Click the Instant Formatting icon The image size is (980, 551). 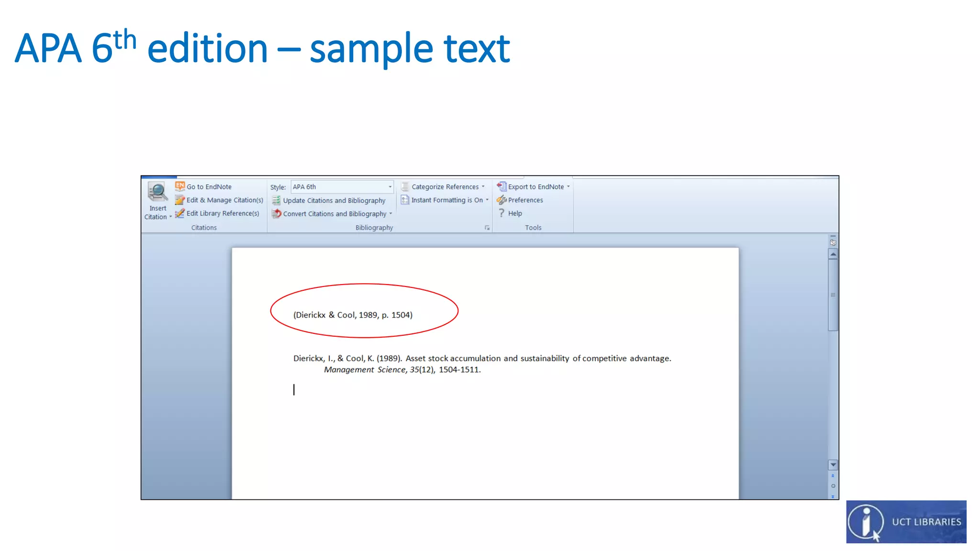(x=405, y=200)
